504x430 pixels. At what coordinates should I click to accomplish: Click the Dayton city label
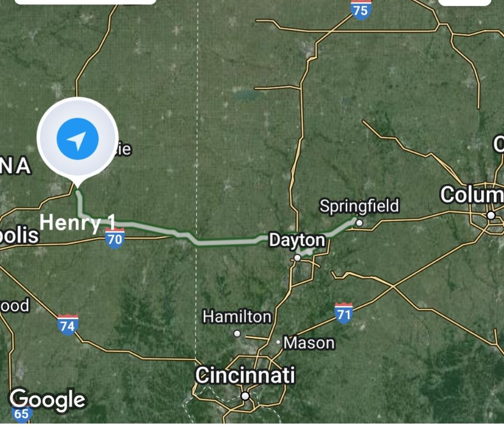(297, 240)
